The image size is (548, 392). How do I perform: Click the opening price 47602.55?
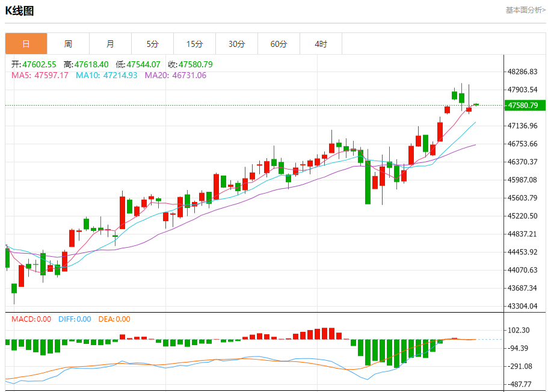click(x=39, y=64)
